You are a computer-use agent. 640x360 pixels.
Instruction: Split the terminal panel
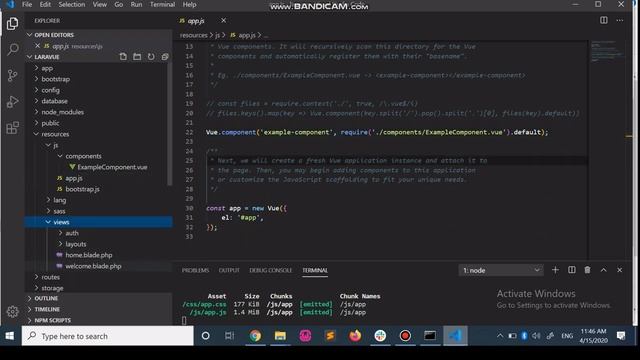pos(571,270)
